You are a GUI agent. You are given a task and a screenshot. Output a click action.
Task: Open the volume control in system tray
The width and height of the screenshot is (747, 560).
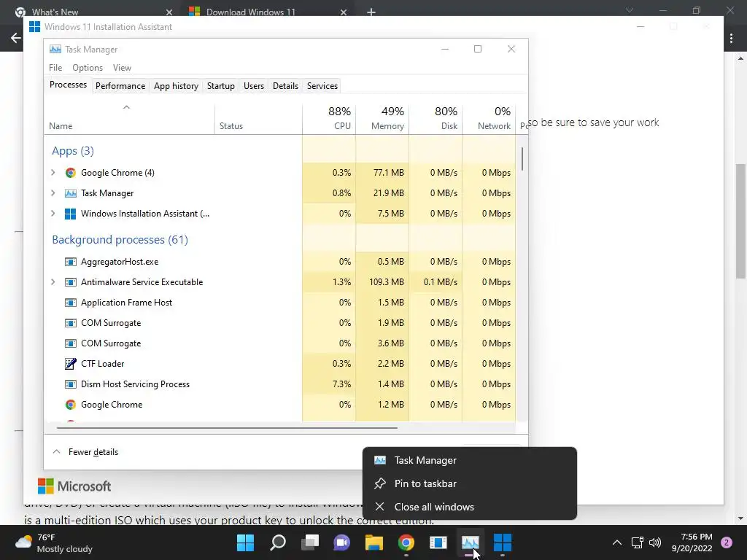pos(655,542)
